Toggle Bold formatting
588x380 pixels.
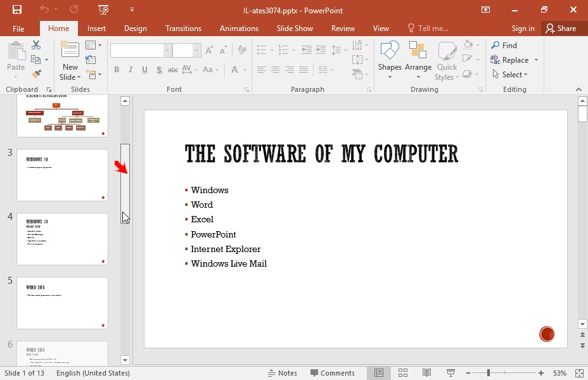coord(117,70)
